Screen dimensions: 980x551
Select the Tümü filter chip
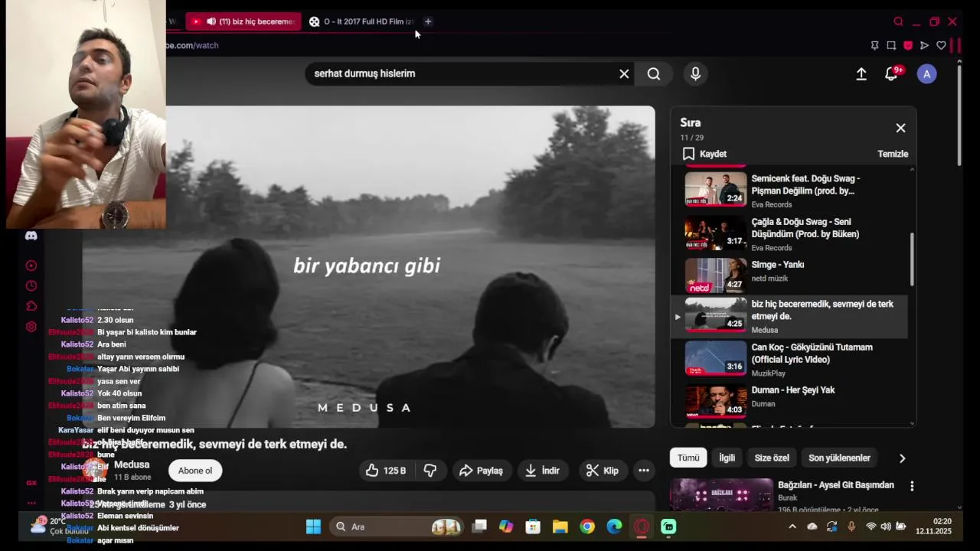(688, 458)
